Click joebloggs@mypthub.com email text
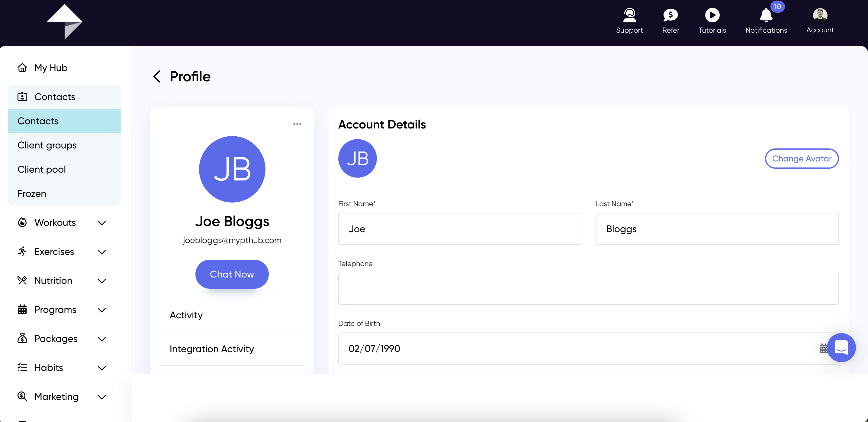 pyautogui.click(x=232, y=240)
